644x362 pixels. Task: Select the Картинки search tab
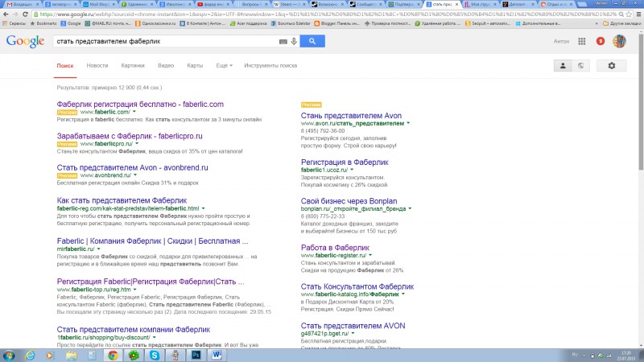point(133,66)
